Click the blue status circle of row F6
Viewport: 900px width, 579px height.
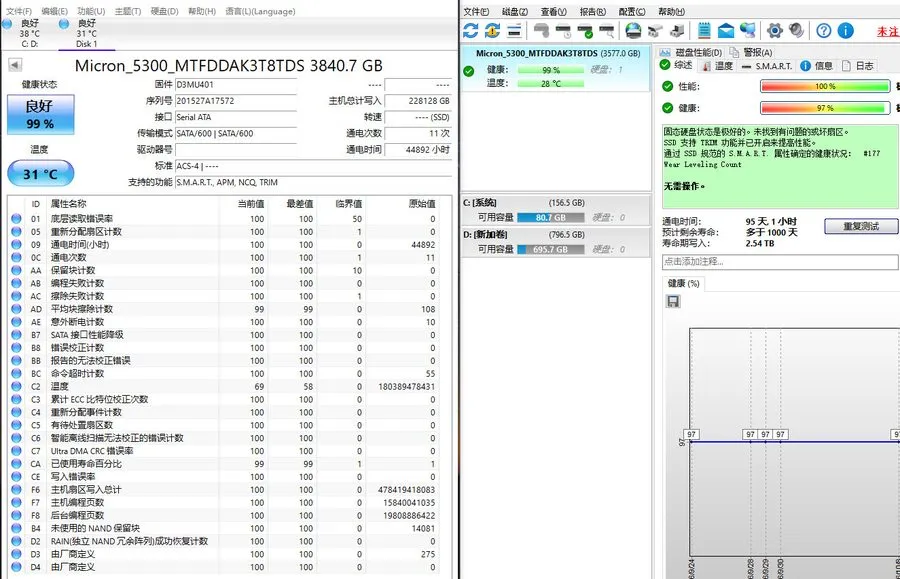(x=16, y=489)
